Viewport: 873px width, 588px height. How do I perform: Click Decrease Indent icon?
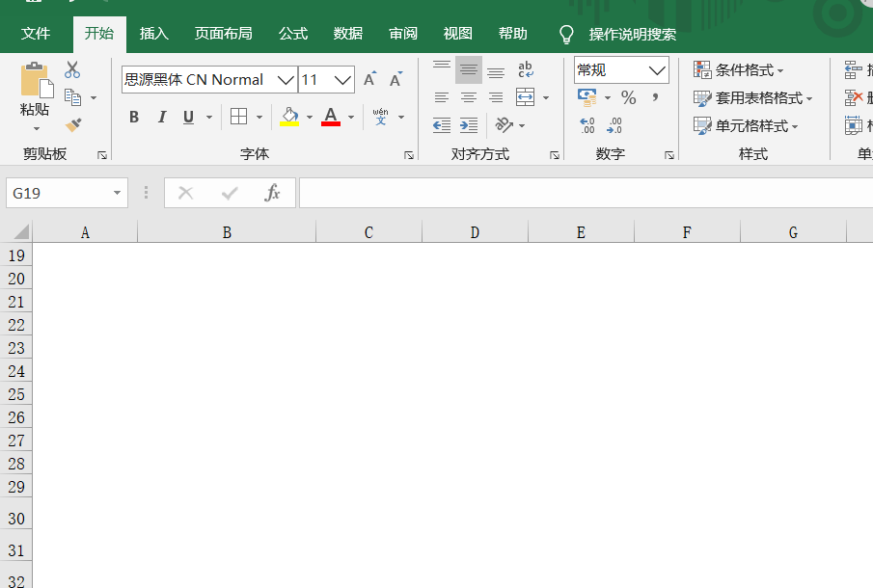[x=442, y=125]
